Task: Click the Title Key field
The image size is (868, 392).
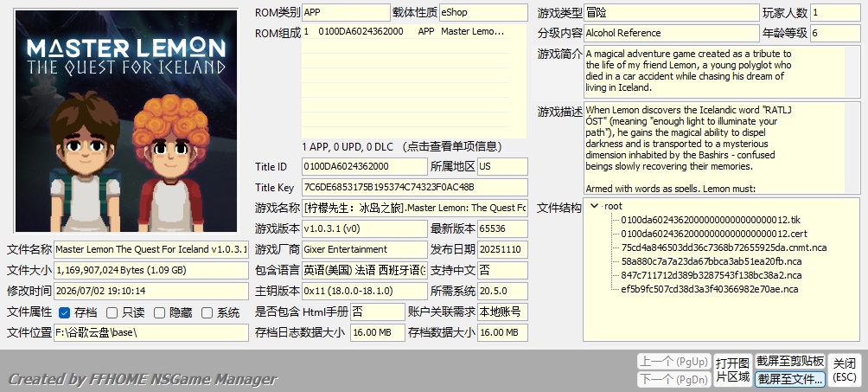Action: pyautogui.click(x=415, y=188)
